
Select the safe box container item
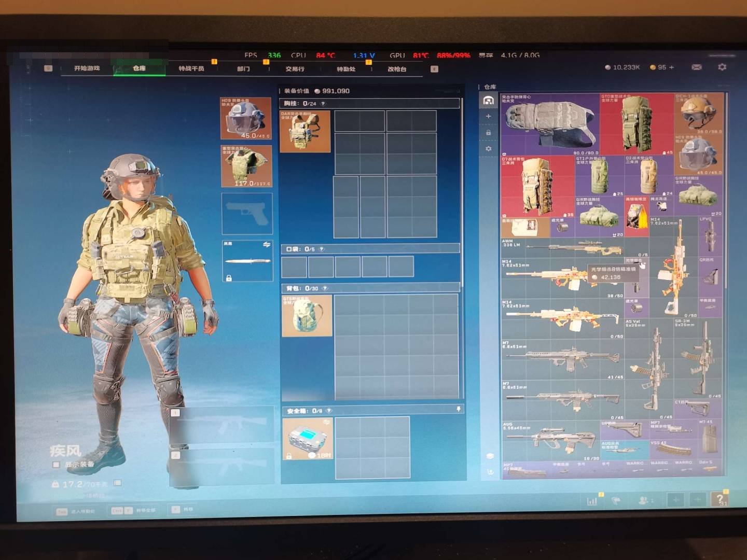point(308,439)
